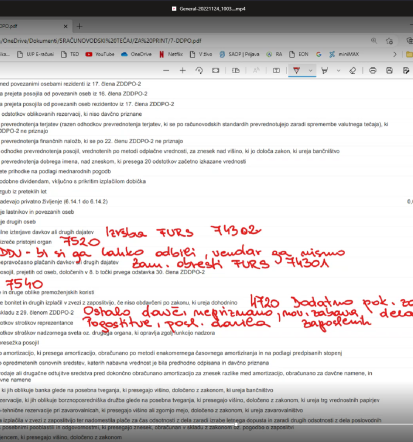Close the DDPO.pdf tab

pos(65,26)
